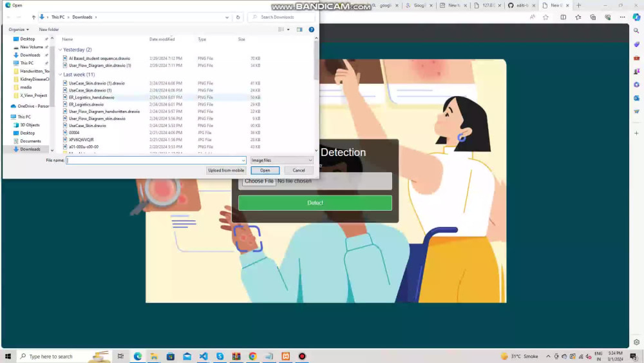Open Documents in sidebar
Image resolution: width=644 pixels, height=363 pixels.
pyautogui.click(x=30, y=141)
